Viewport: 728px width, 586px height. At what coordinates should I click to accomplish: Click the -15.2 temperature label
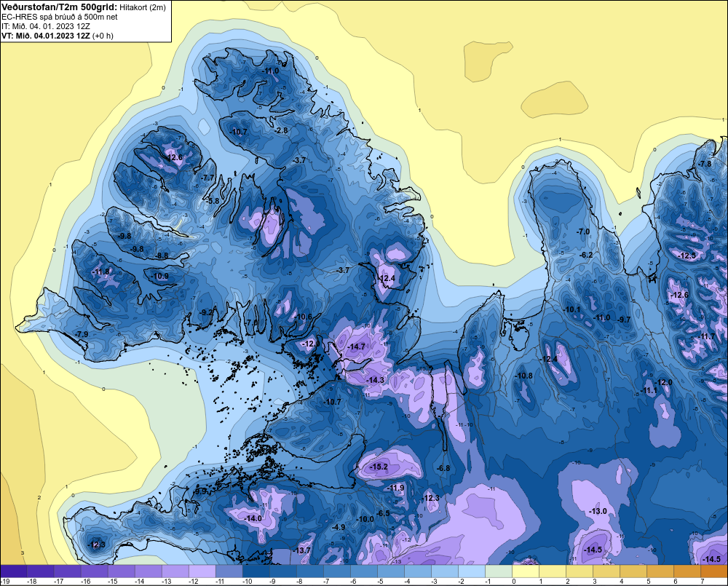(379, 466)
